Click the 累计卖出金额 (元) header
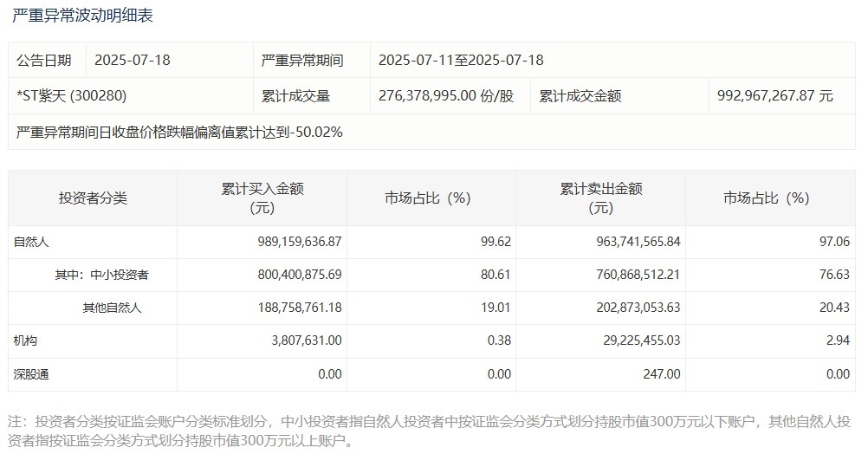The height and width of the screenshot is (467, 868). (x=601, y=198)
